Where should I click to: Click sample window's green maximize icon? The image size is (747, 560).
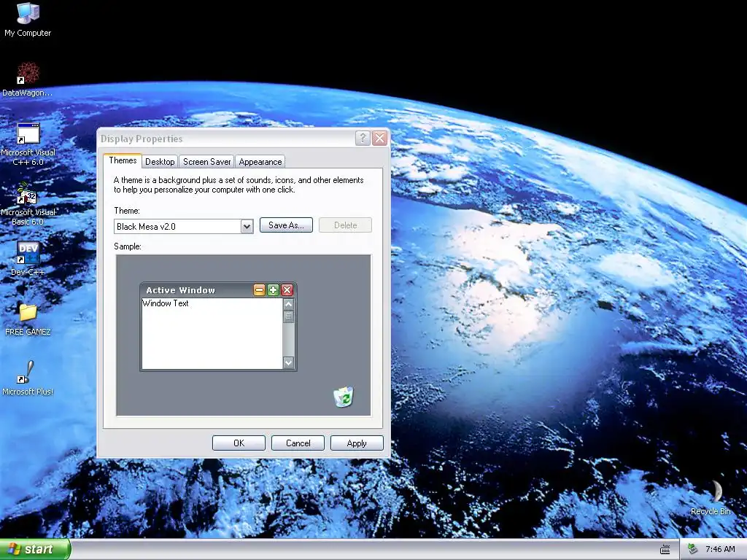pyautogui.click(x=273, y=290)
